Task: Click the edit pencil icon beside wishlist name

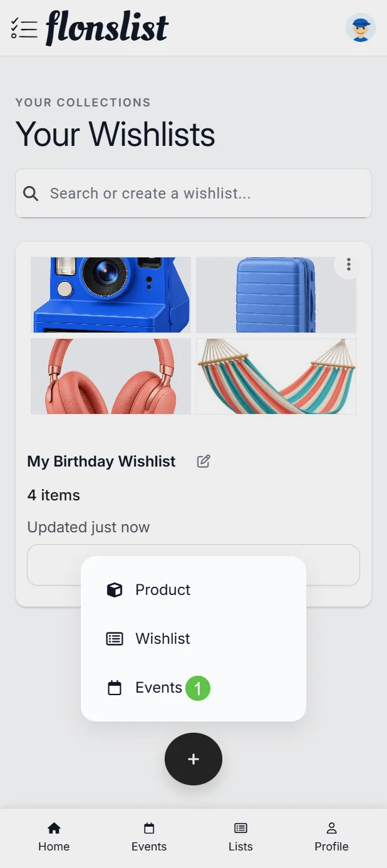Action: coord(204,462)
